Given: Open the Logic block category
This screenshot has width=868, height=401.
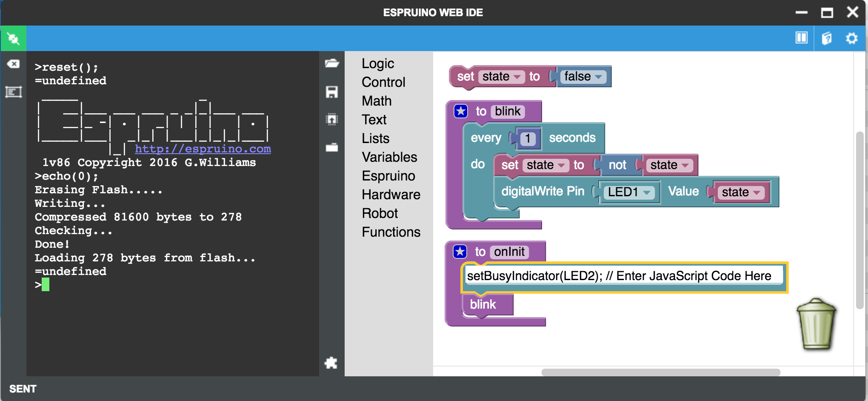Looking at the screenshot, I should click(x=378, y=63).
